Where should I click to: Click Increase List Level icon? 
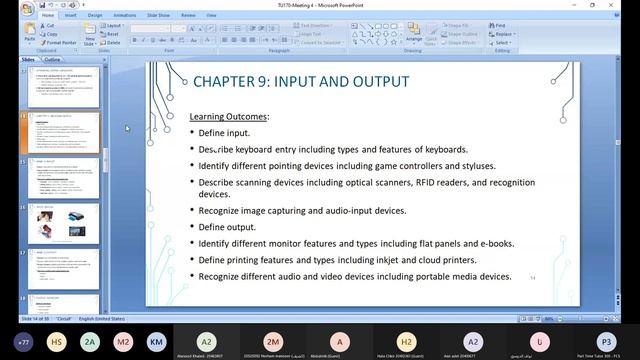click(x=262, y=29)
